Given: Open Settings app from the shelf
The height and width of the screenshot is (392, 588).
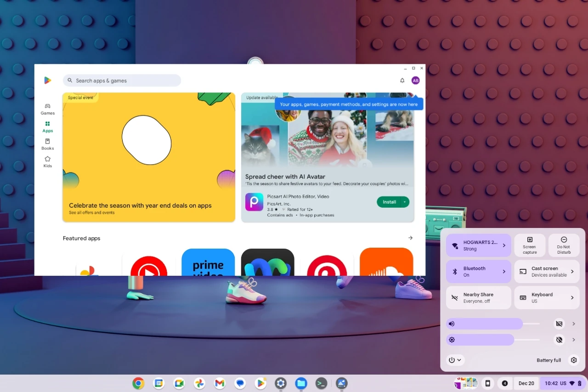Looking at the screenshot, I should [281, 383].
